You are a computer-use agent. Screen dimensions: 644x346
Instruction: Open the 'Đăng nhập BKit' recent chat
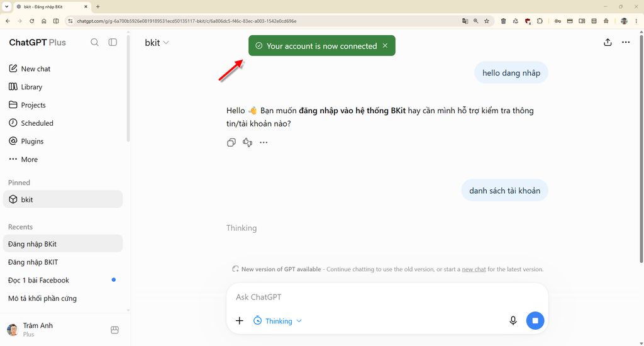pos(63,243)
